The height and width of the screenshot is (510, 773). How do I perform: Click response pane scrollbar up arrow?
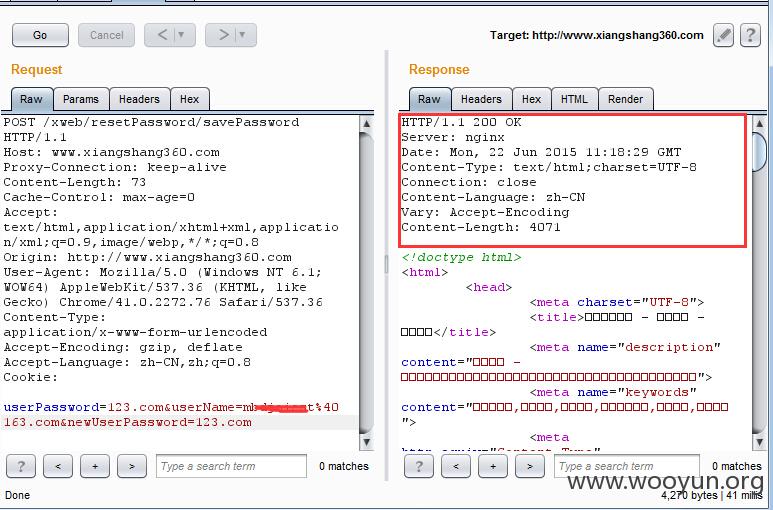pos(760,124)
